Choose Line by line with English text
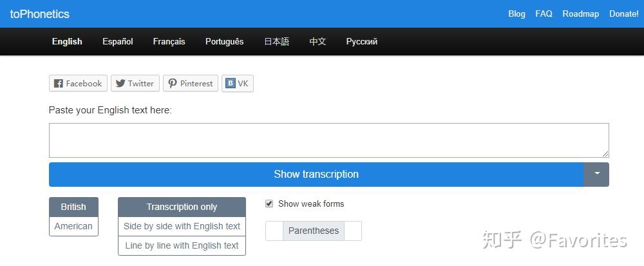 pos(182,245)
